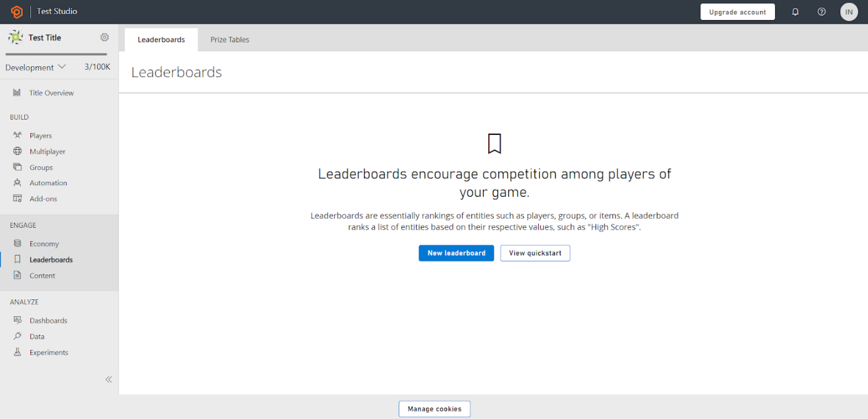
Task: Open title settings gear icon
Action: [104, 38]
